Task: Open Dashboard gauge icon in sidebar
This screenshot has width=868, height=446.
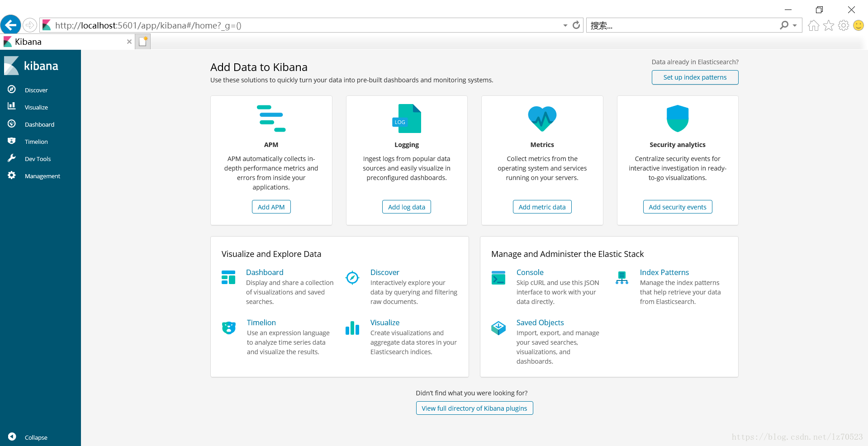Action: 12,123
